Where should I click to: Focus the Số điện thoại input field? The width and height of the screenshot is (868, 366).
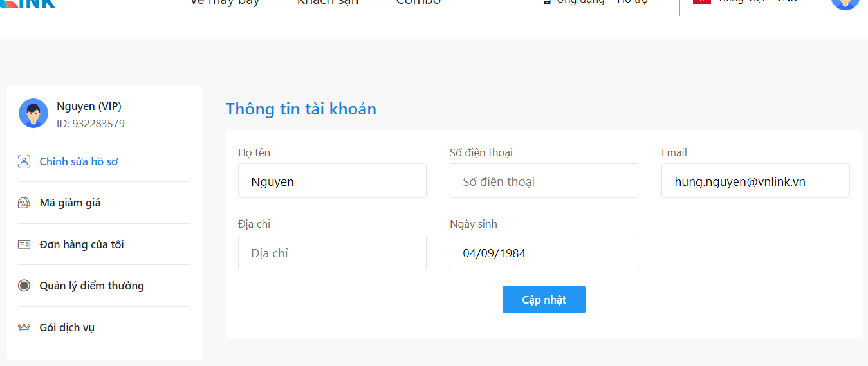[x=544, y=181]
